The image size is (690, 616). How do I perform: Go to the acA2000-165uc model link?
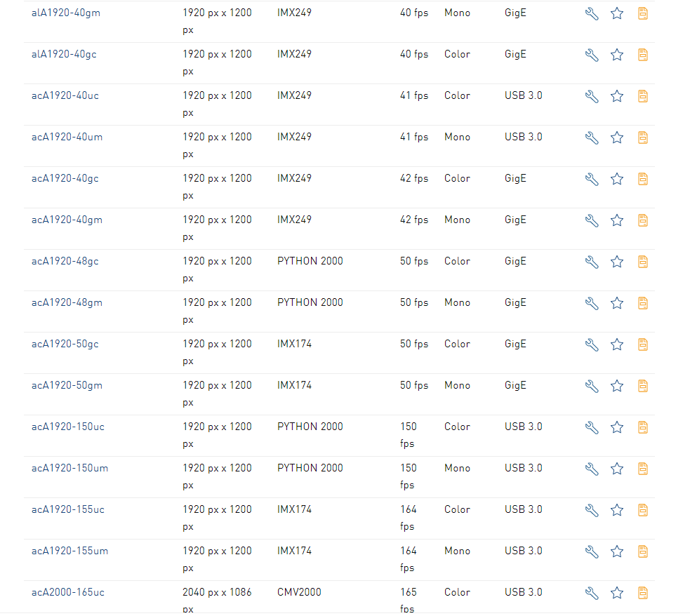(x=68, y=592)
